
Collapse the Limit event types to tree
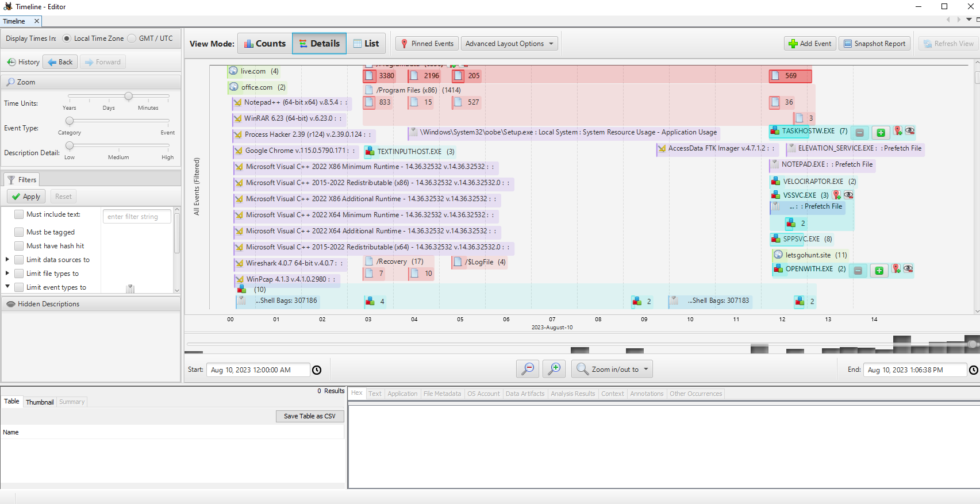7,287
